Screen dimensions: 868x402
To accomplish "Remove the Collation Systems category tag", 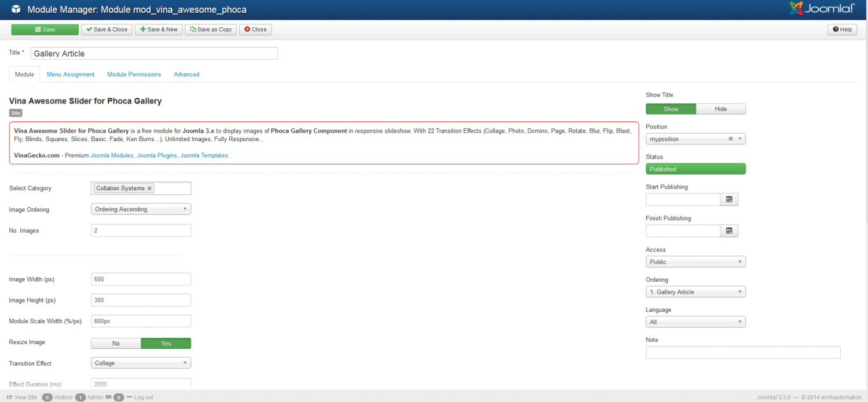I will click(x=150, y=189).
